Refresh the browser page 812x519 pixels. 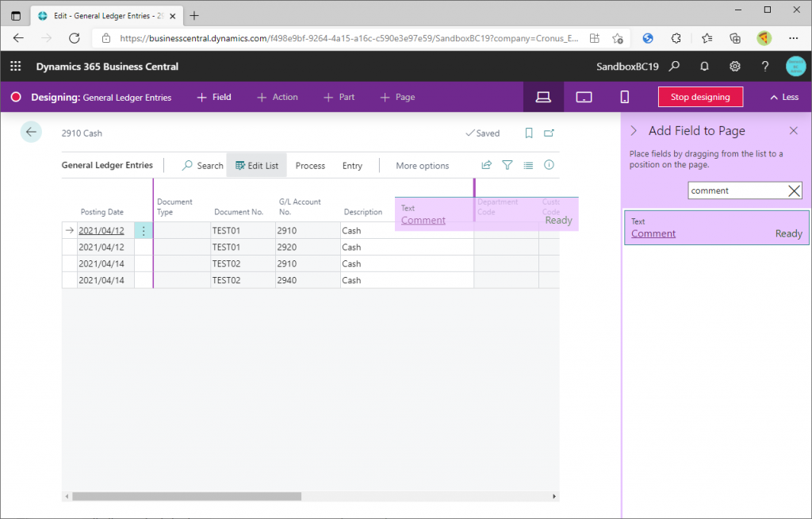(x=74, y=38)
